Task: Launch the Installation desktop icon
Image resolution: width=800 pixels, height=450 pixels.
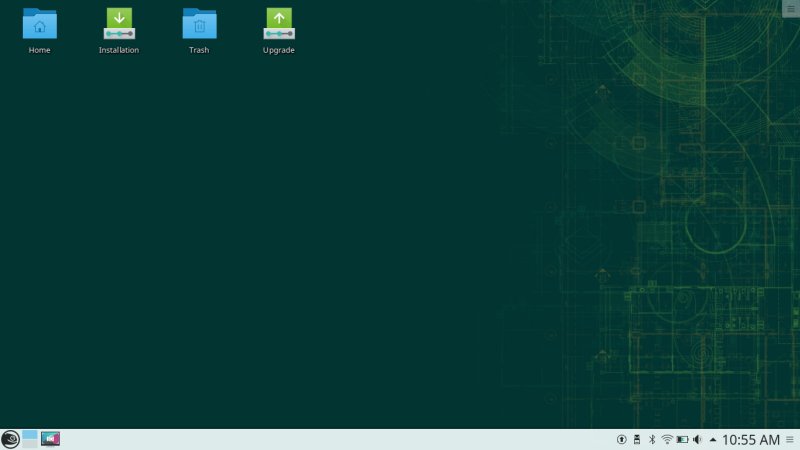Action: pyautogui.click(x=119, y=24)
